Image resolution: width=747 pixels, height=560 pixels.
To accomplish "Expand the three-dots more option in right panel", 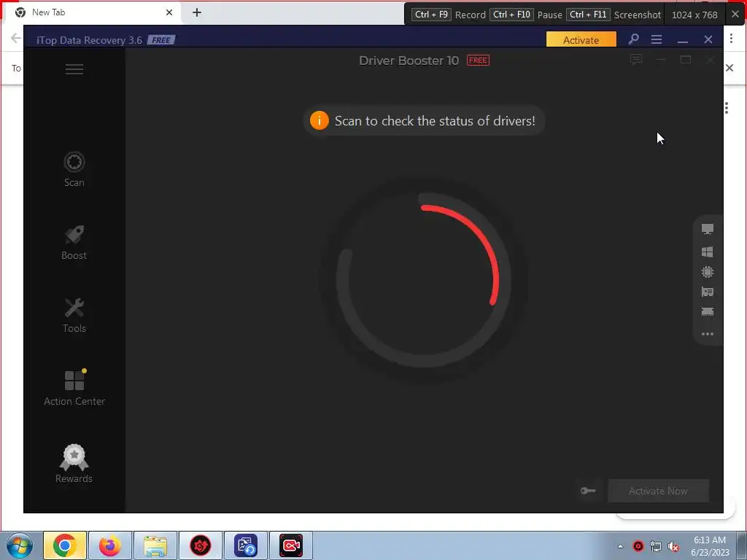I will click(x=708, y=334).
